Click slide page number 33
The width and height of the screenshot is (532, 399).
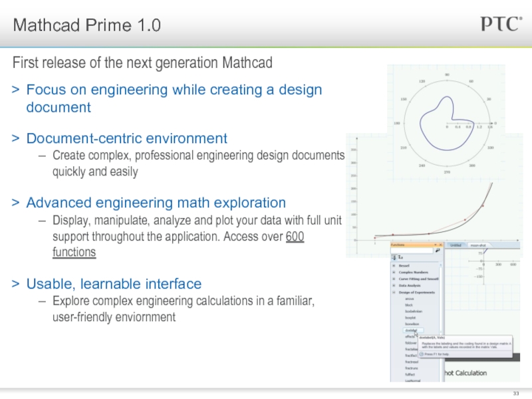click(516, 394)
